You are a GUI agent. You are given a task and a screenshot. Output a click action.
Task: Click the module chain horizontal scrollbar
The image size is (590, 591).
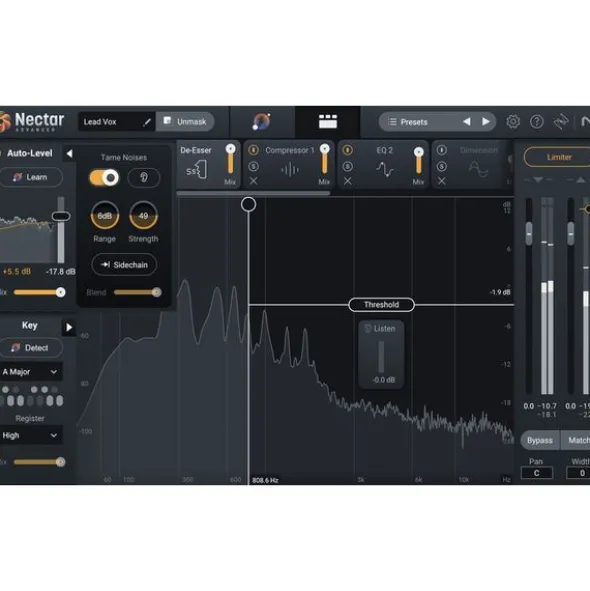[x=253, y=193]
